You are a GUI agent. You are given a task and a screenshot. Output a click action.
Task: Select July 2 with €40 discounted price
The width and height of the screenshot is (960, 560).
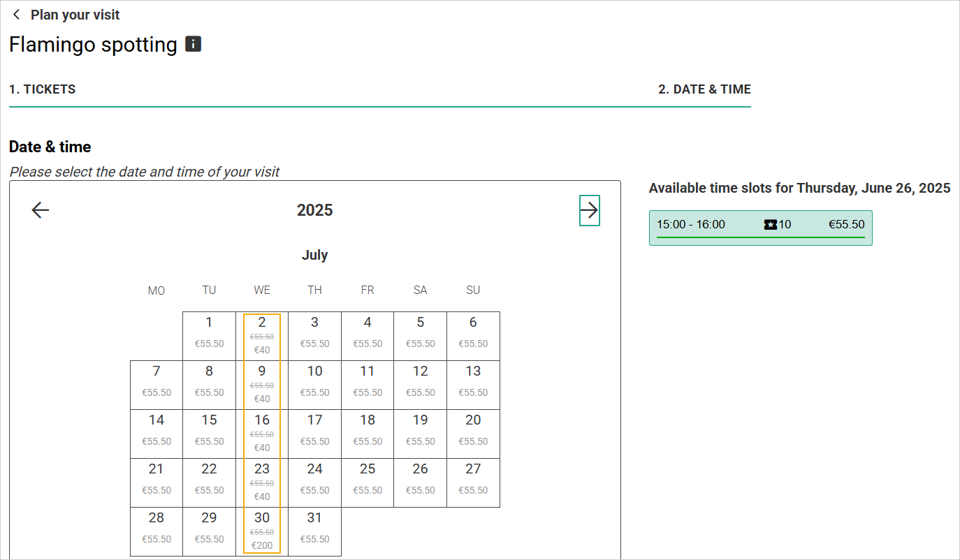coord(262,336)
